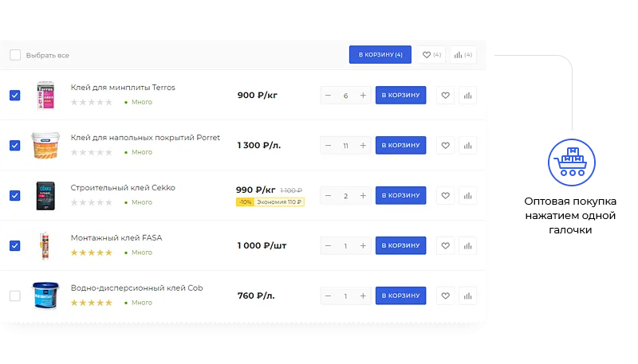The height and width of the screenshot is (364, 638).
Task: Uncheck the Terros glue checkbox
Action: [x=15, y=96]
